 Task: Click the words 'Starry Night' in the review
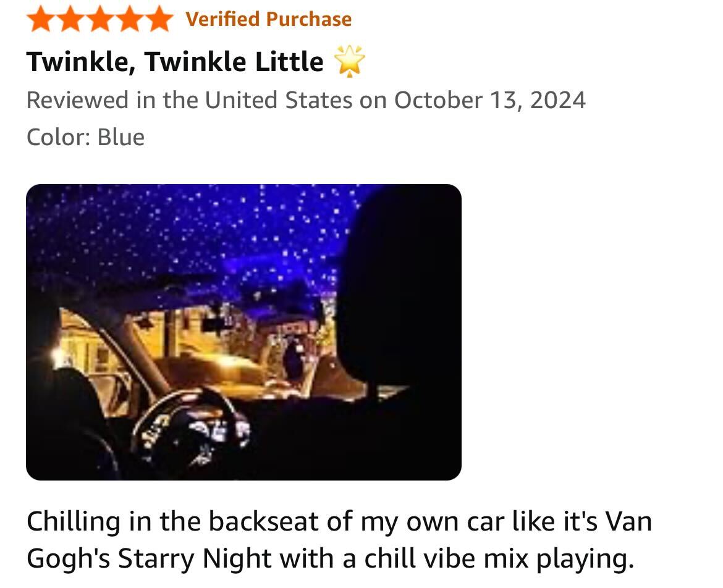[195, 559]
